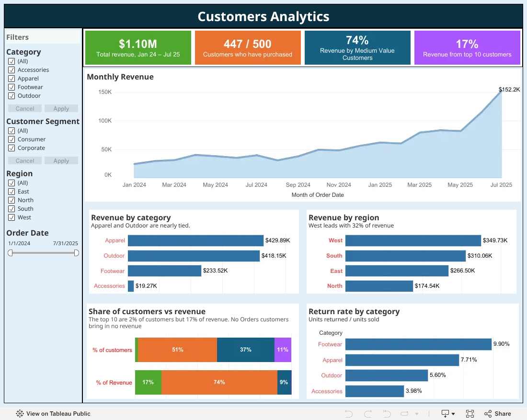Uncheck the West region checkbox
This screenshot has height=420, width=527.
point(11,217)
